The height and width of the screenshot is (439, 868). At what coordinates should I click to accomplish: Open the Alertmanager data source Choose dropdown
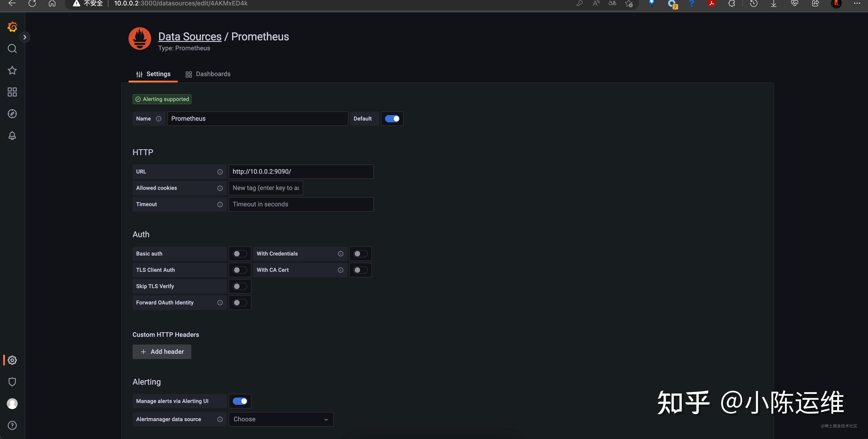(281, 419)
